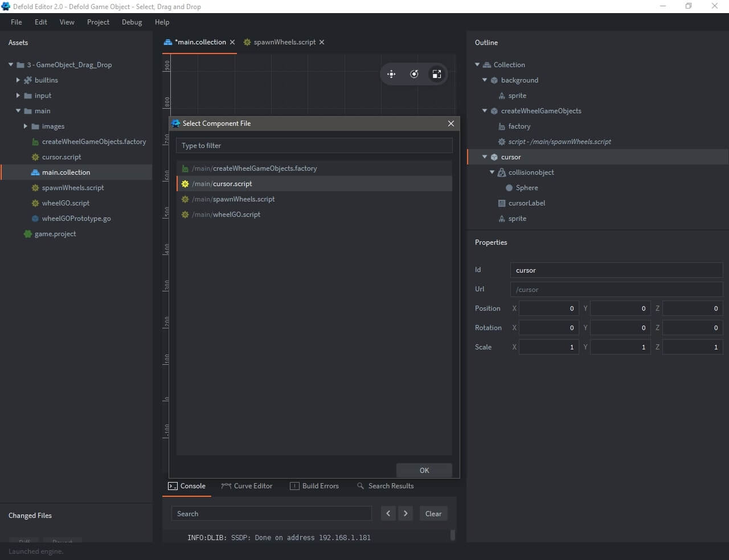The image size is (729, 560).
Task: Click wheelGO.script gear icon in Assets
Action: [x=35, y=203]
